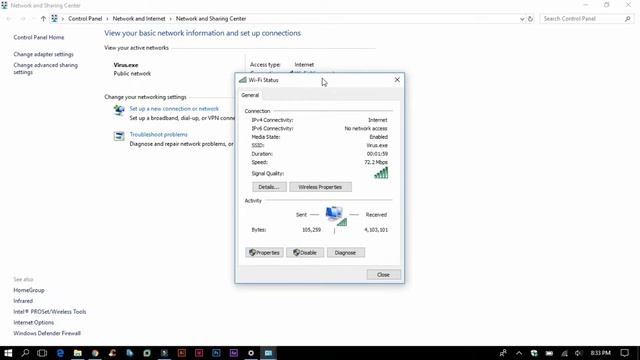Click the volume speaker tray icon
Screen dimensions: 640x360
pos(578,353)
